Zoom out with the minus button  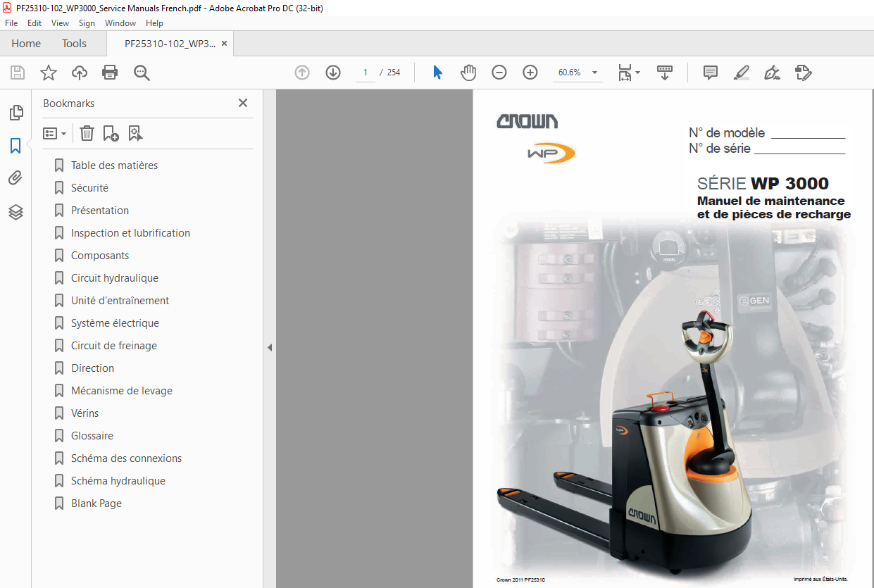tap(499, 73)
